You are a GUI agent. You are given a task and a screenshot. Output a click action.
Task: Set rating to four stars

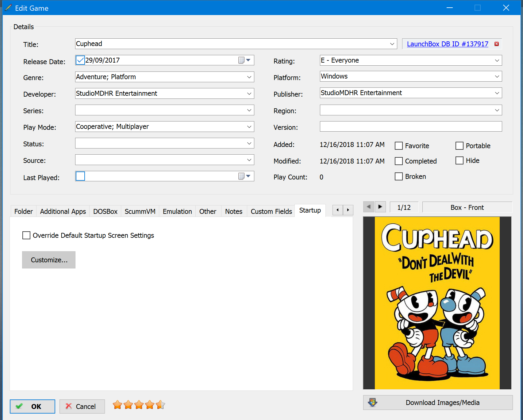[x=150, y=405]
